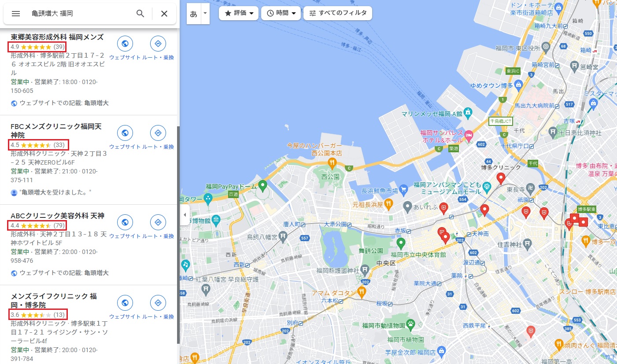Viewport: 617px width, 364px height.
Task: Click the 博多クリニック red map pin
Action: (x=500, y=178)
